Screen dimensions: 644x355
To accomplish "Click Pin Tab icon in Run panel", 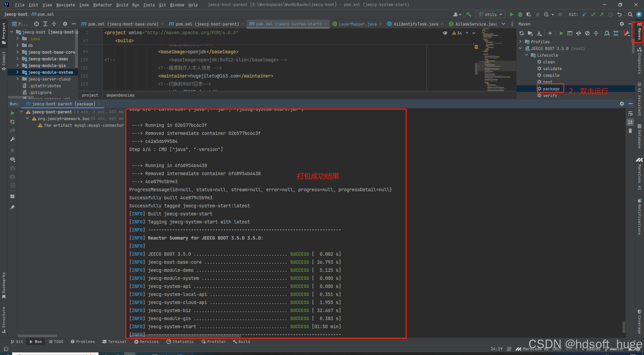I will coord(12,207).
